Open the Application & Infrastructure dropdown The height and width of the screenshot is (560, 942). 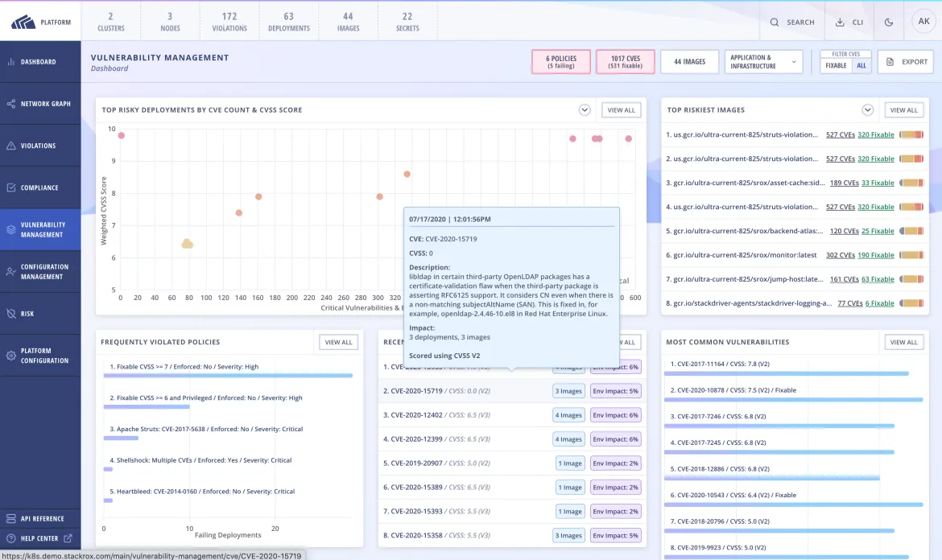pyautogui.click(x=762, y=61)
